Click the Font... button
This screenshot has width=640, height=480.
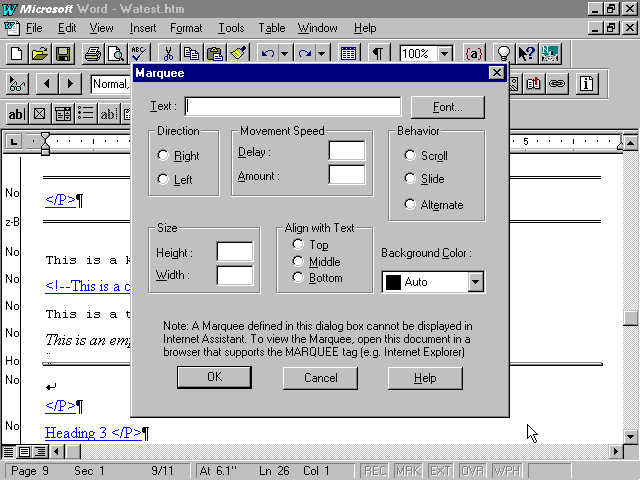click(x=446, y=107)
